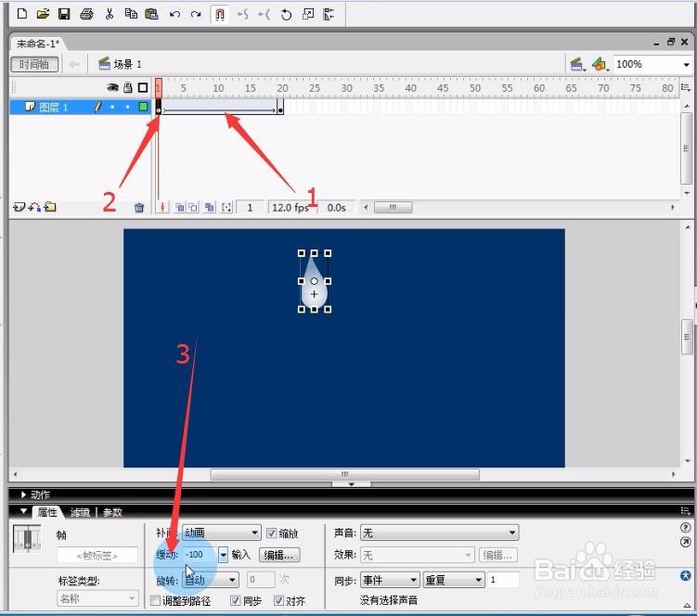697x616 pixels.
Task: Click the Print icon
Action: pyautogui.click(x=86, y=14)
